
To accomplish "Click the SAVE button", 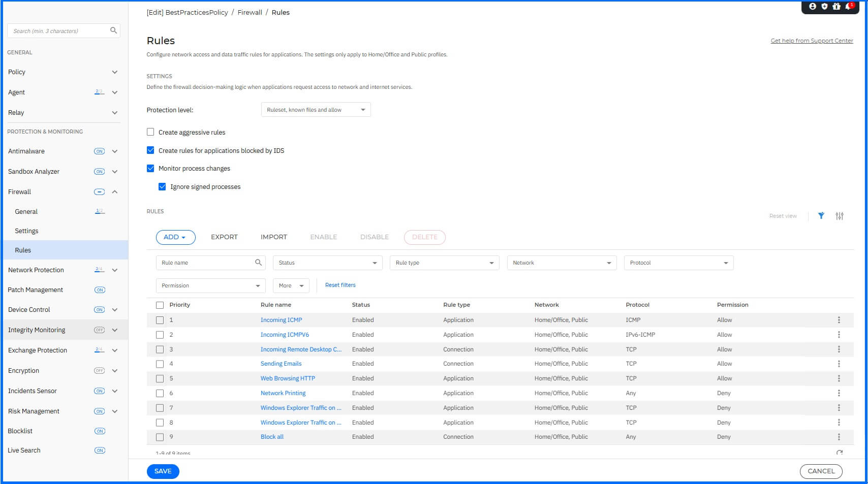I will (x=163, y=471).
